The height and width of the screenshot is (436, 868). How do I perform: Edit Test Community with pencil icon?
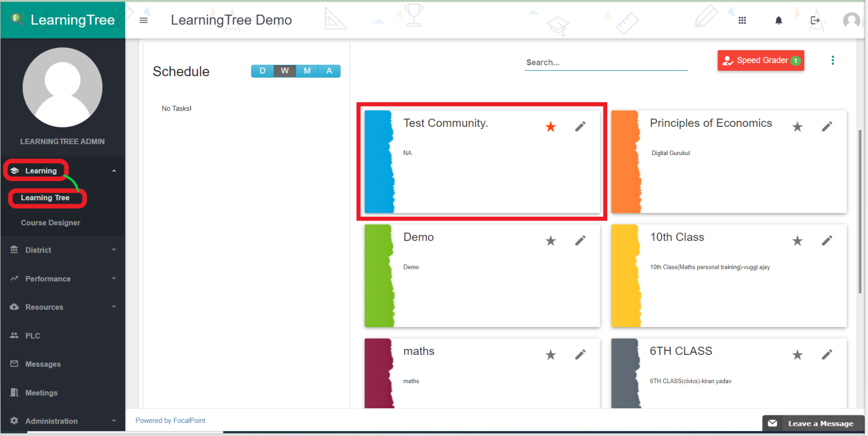pyautogui.click(x=580, y=127)
